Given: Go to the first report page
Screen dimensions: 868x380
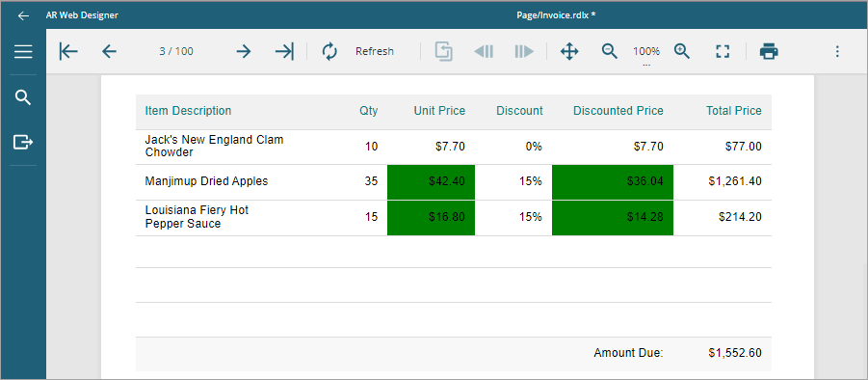Looking at the screenshot, I should point(68,51).
